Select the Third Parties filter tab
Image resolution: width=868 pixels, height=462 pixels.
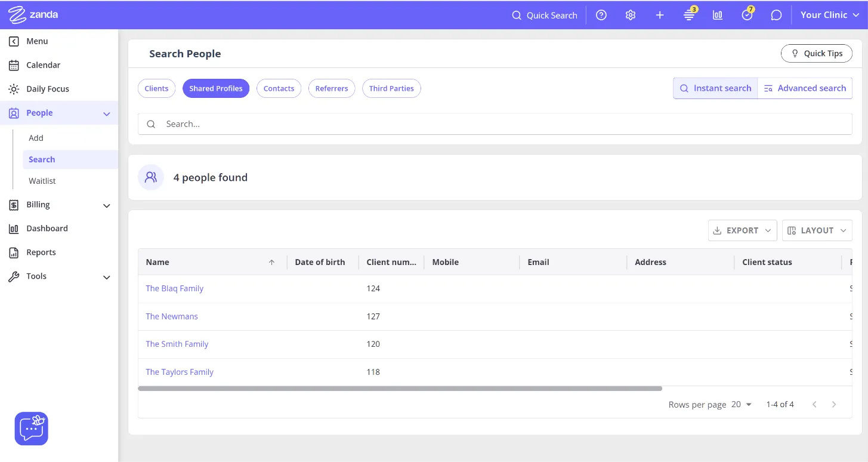point(391,88)
